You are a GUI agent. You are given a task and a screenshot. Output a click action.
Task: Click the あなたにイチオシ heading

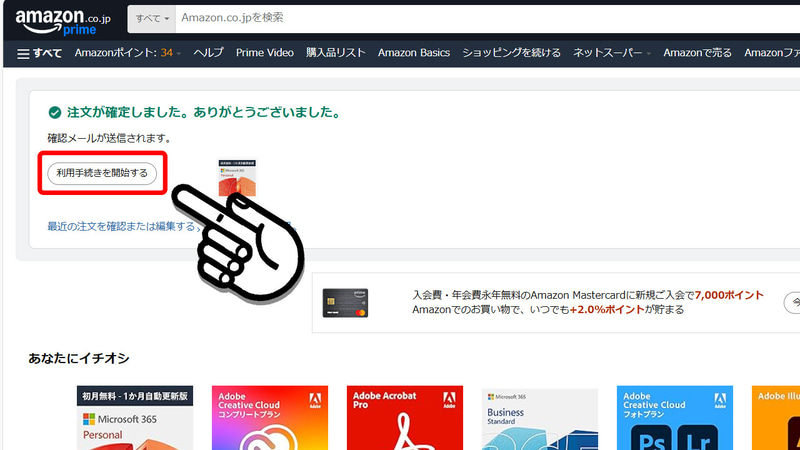point(79,359)
